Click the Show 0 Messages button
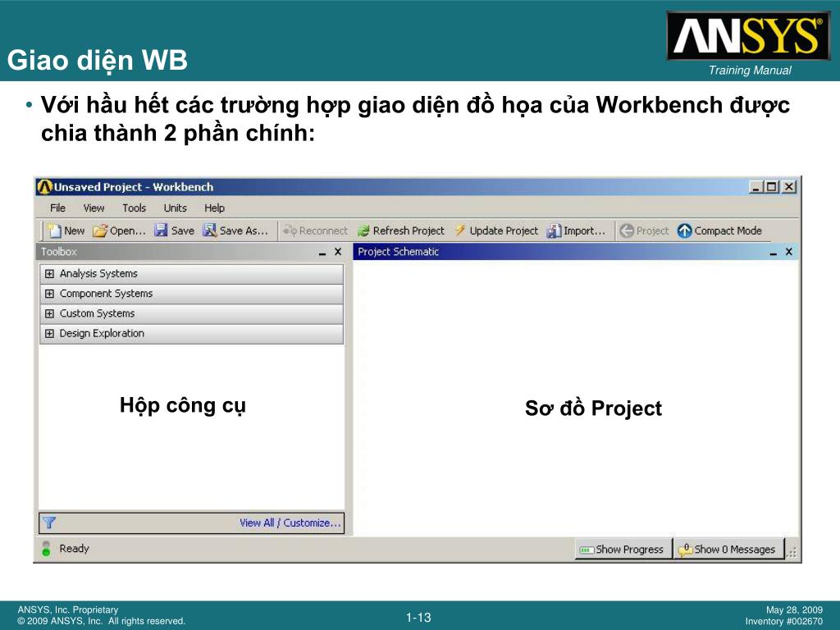This screenshot has width=840, height=630. [x=728, y=549]
